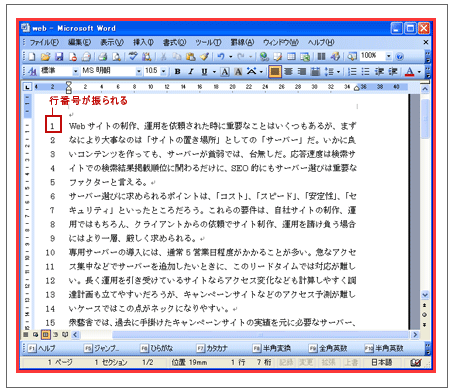Click the F9 全角英数 button
Viewport: 450px width, 391px height.
(328, 348)
